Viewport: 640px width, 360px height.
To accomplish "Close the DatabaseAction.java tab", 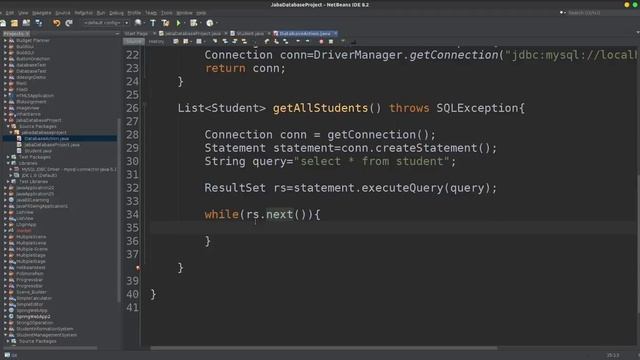I will pyautogui.click(x=336, y=33).
